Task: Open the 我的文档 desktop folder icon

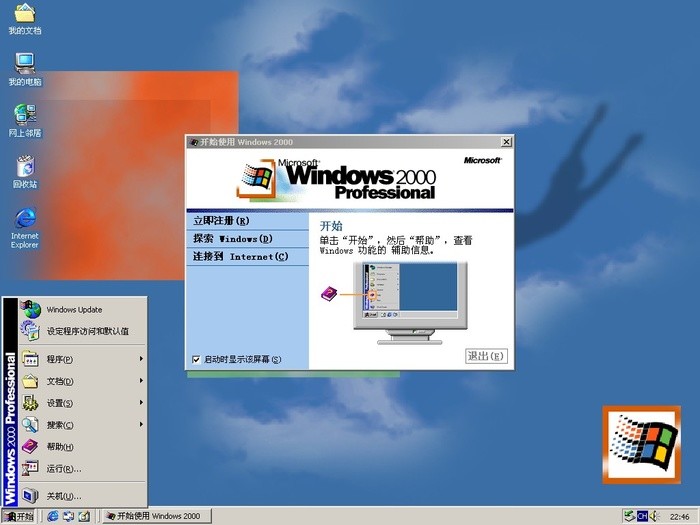Action: [25, 13]
